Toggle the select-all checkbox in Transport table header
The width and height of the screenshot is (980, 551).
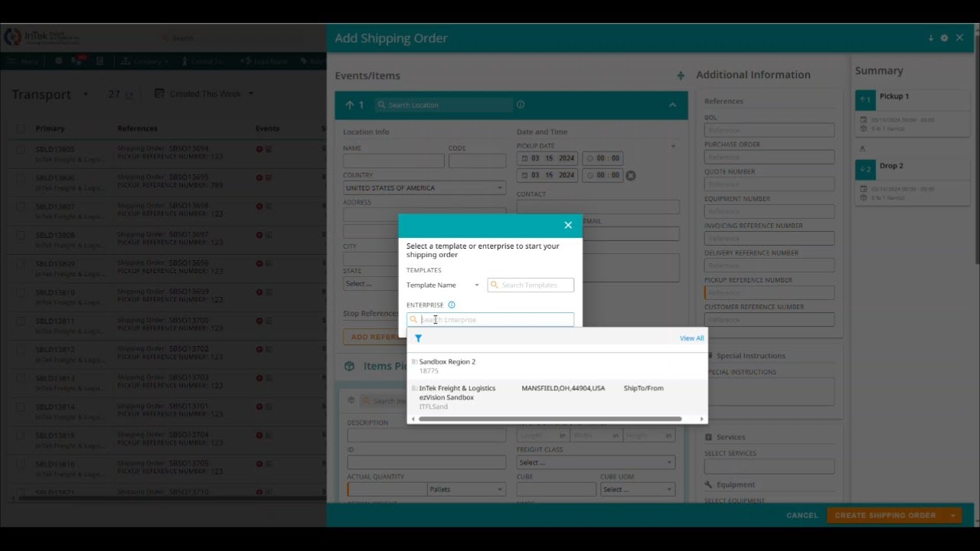tap(21, 129)
